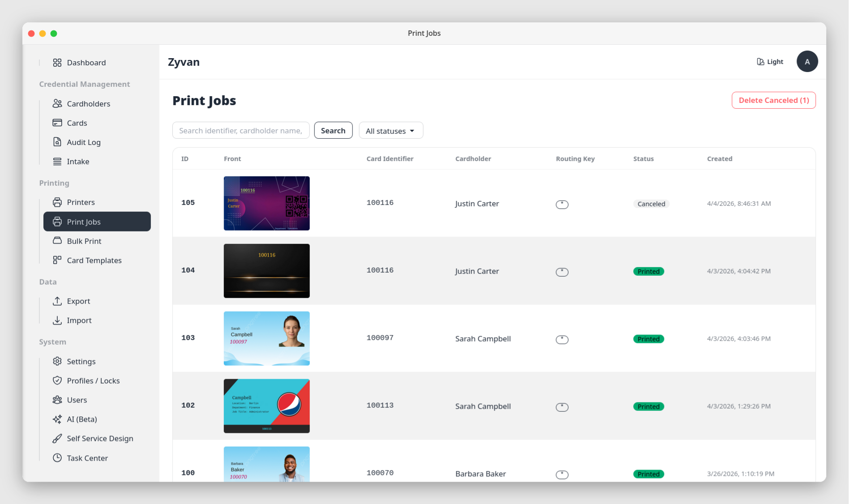
Task: Click the Status column header
Action: [643, 159]
